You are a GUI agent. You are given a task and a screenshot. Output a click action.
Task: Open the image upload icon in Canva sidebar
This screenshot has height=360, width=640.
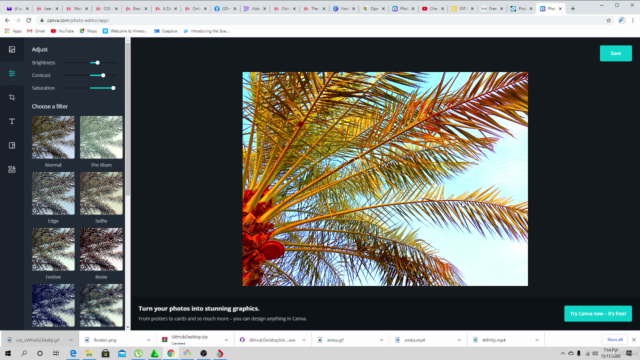click(x=12, y=49)
